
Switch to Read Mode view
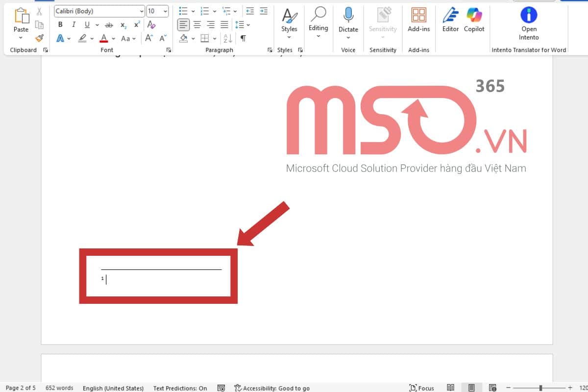pos(451,388)
